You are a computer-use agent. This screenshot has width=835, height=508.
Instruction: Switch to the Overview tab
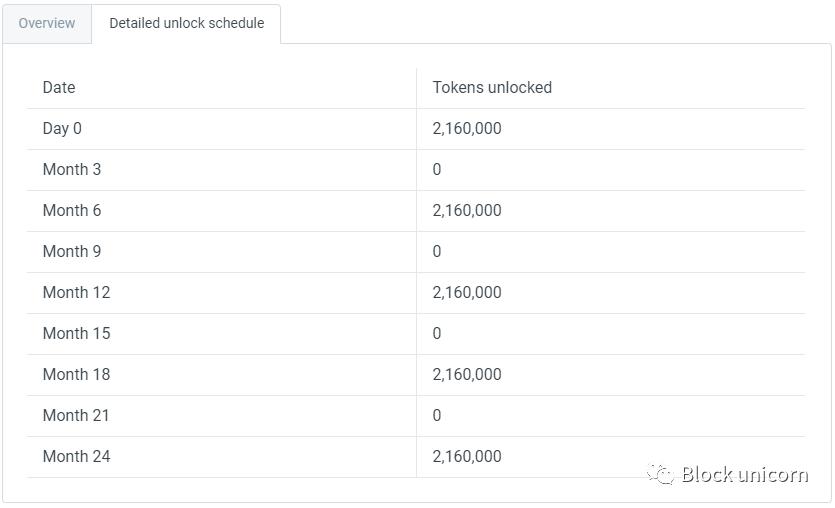pyautogui.click(x=47, y=23)
